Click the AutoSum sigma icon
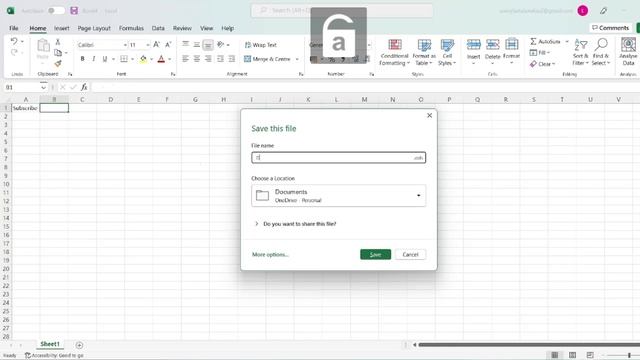The image size is (640, 360). 533,41
